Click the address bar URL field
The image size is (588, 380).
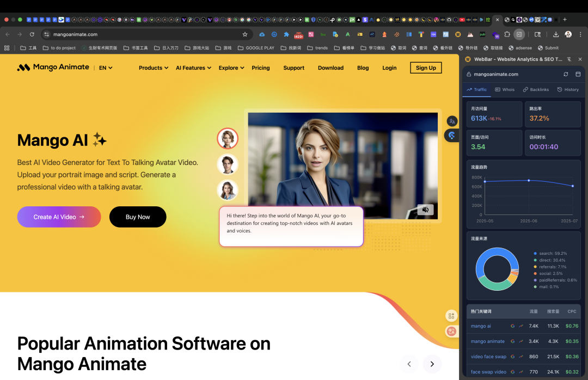point(146,34)
